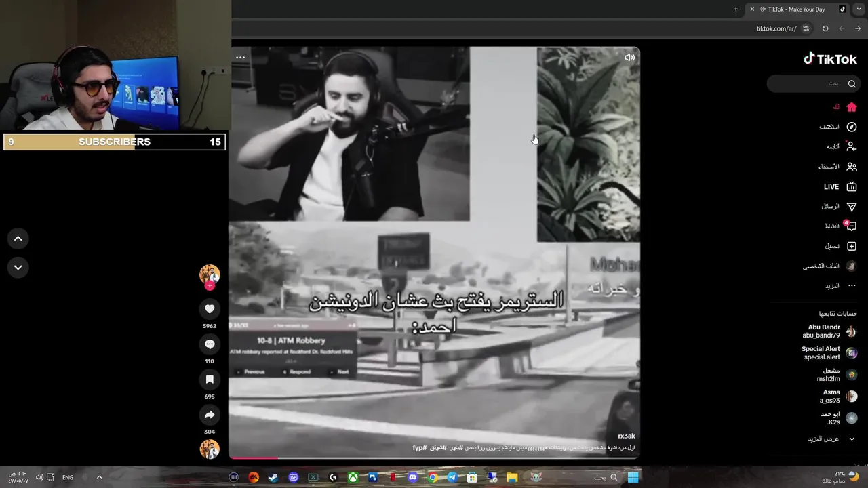868x488 pixels.
Task: Click the Upload plus icon in sidebar
Action: click(x=852, y=246)
